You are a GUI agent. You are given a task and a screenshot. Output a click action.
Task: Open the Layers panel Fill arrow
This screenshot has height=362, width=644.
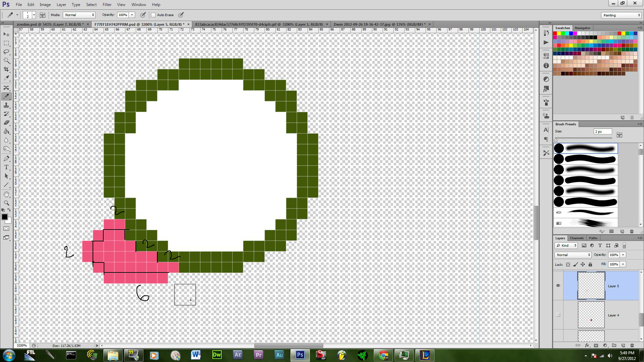point(623,264)
